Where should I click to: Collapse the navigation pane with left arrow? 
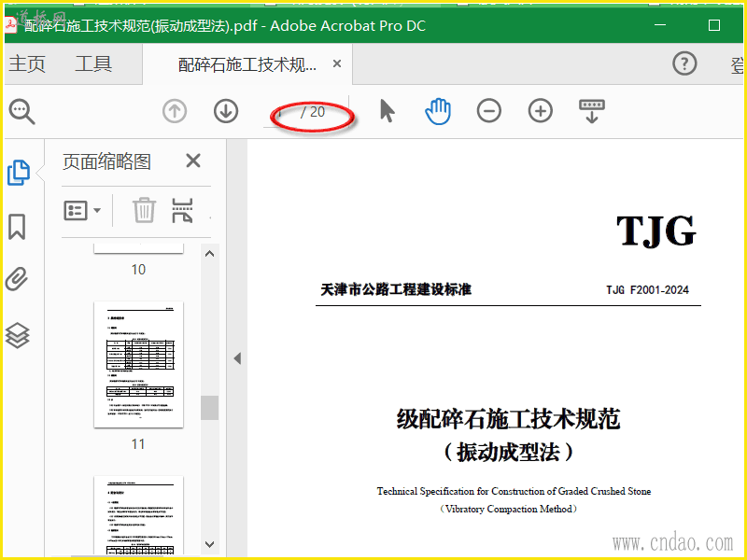tap(237, 358)
